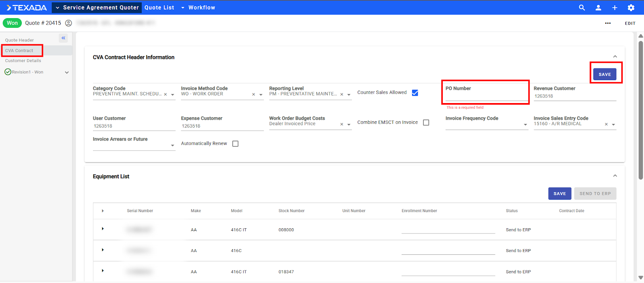Click the search magnifier icon
The width and height of the screenshot is (644, 283).
[x=582, y=8]
